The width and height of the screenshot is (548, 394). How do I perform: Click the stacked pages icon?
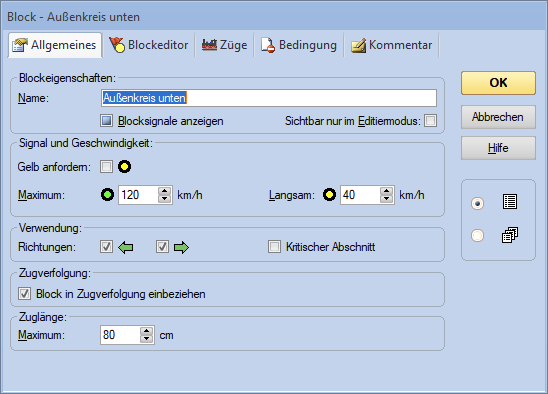point(510,235)
